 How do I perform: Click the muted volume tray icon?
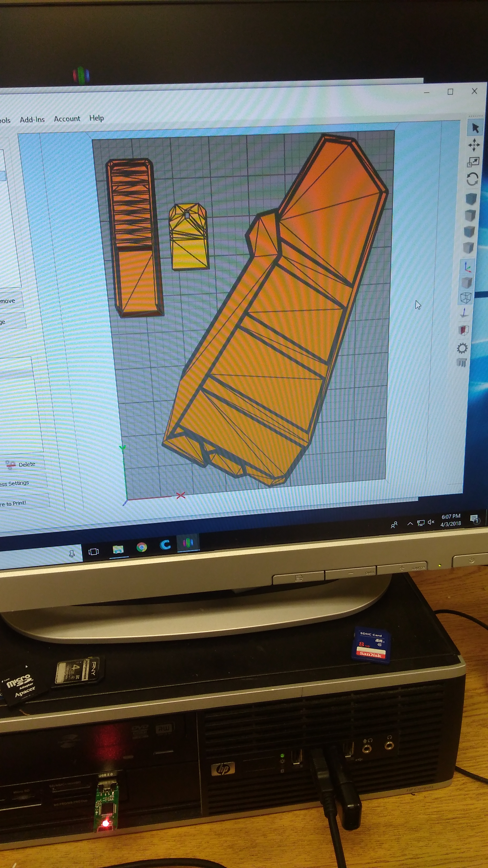pos(431,522)
